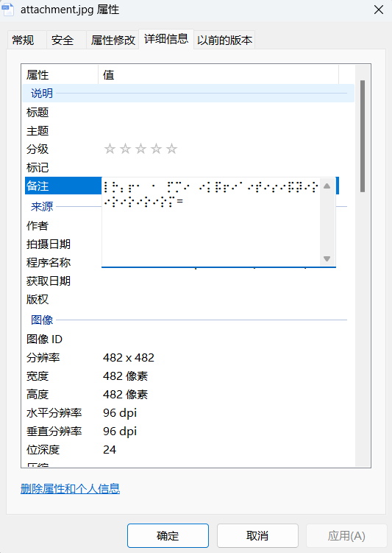Select the 拍摄日期 property row
Image resolution: width=392 pixels, height=553 pixels.
[x=49, y=244]
